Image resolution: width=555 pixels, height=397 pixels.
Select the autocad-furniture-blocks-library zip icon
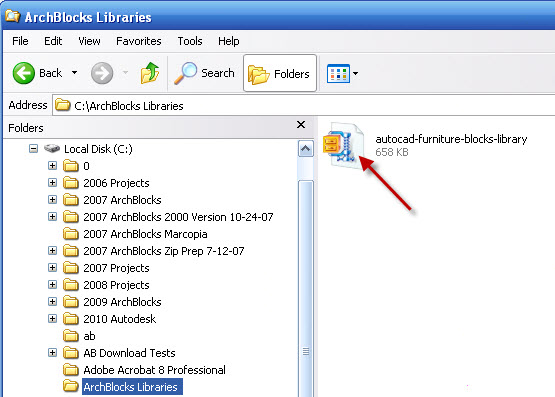tap(343, 145)
